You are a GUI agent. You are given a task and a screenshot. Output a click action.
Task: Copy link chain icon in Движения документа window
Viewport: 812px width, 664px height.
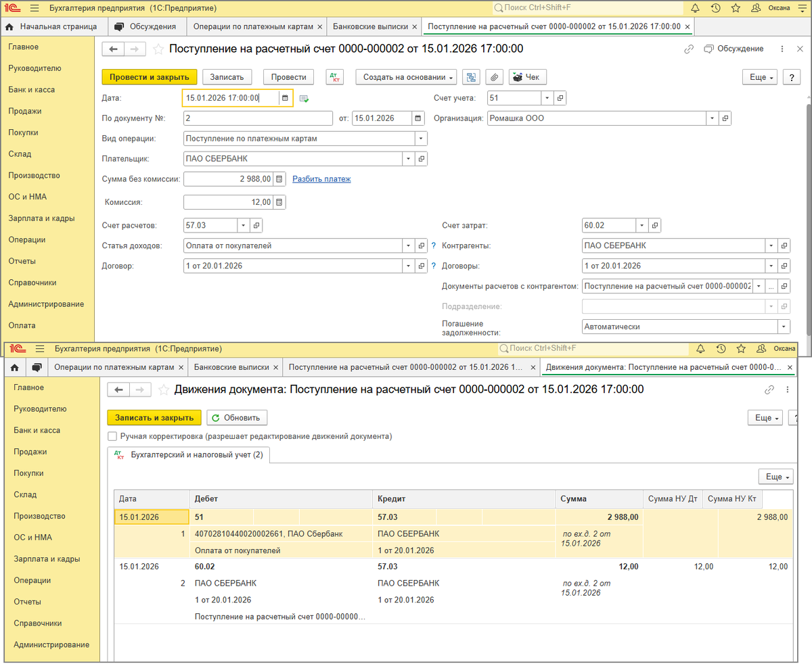[x=769, y=389]
